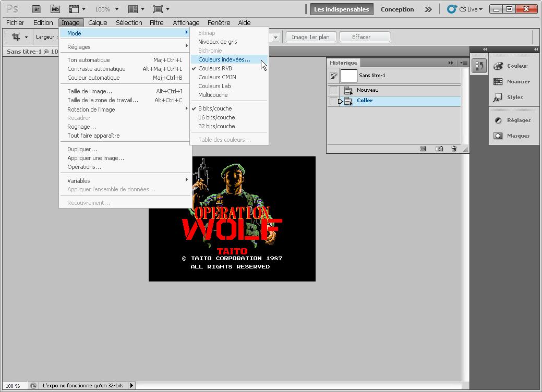Click the collapsed Historique dock icon

pos(479,66)
